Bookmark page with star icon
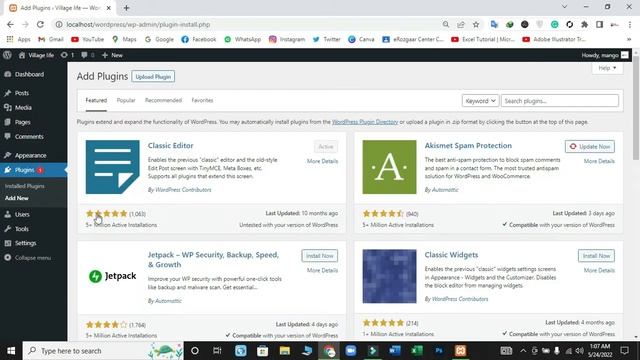 476,24
